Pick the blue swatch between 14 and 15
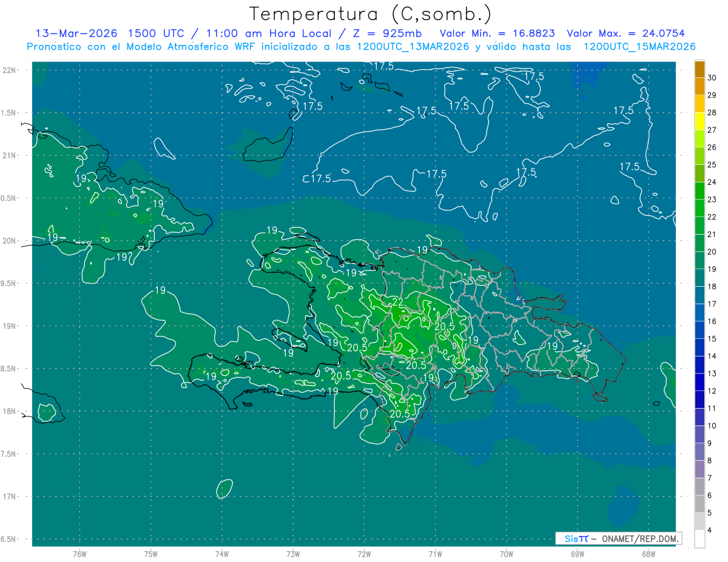Viewport: 728px width, 562px height. (x=699, y=347)
